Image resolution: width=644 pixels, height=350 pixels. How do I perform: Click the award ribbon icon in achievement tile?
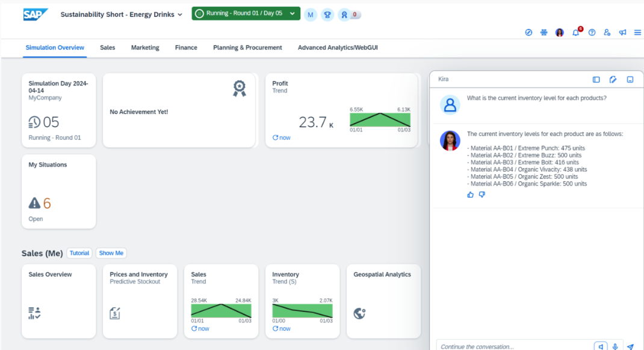click(x=240, y=89)
